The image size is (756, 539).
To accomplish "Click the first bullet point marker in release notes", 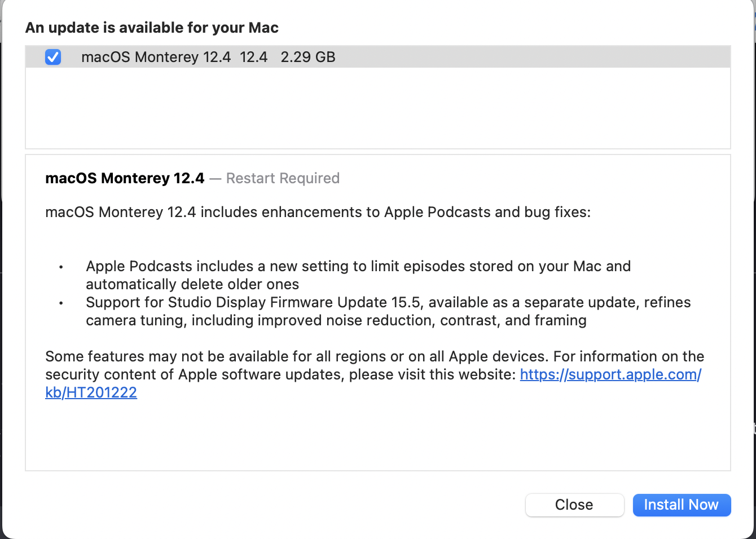I will 61,267.
